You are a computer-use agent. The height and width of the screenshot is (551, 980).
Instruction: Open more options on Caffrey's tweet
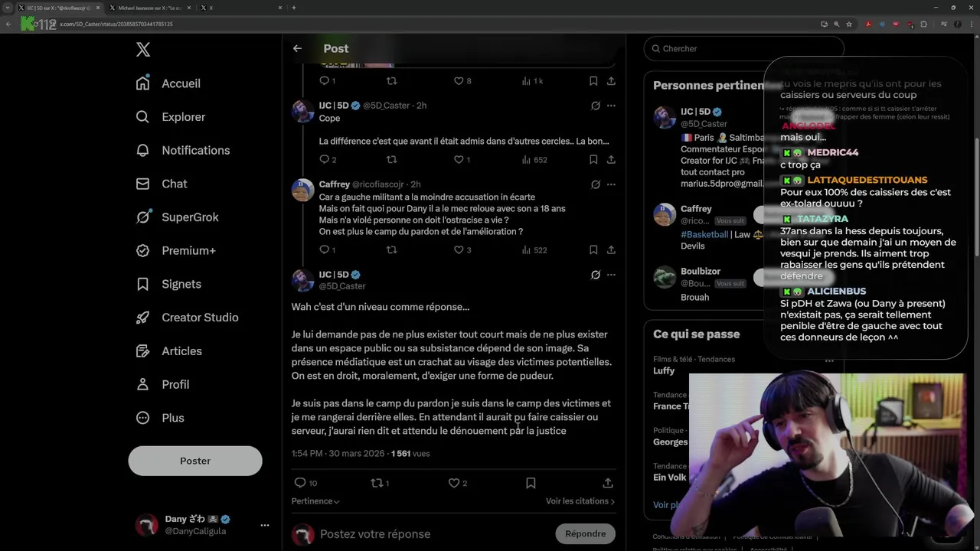pos(611,184)
